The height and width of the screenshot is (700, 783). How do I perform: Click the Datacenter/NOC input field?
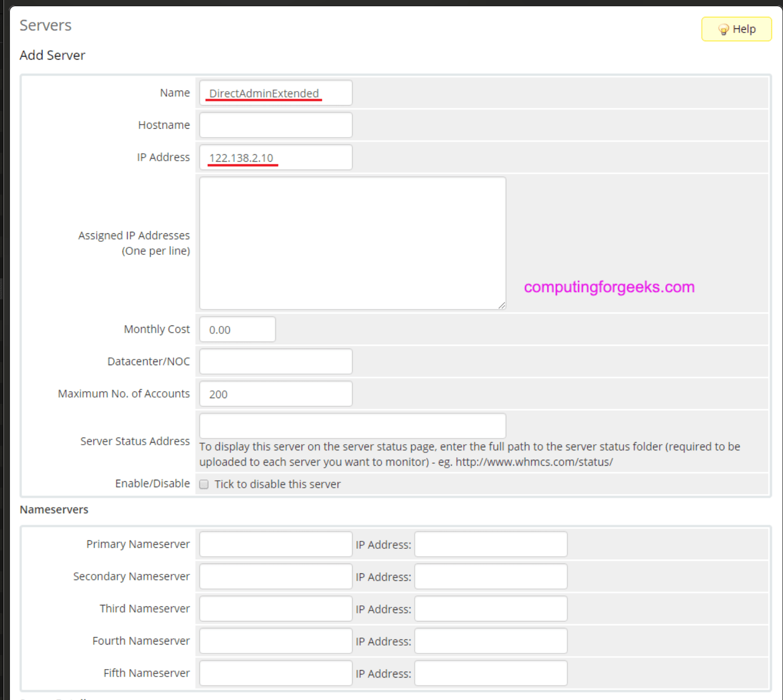pos(275,361)
